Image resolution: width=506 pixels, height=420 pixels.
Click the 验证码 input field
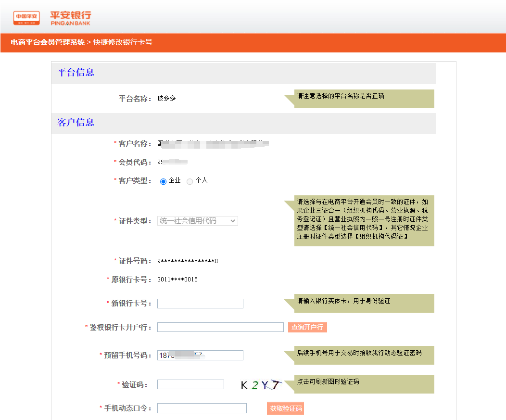pos(190,384)
